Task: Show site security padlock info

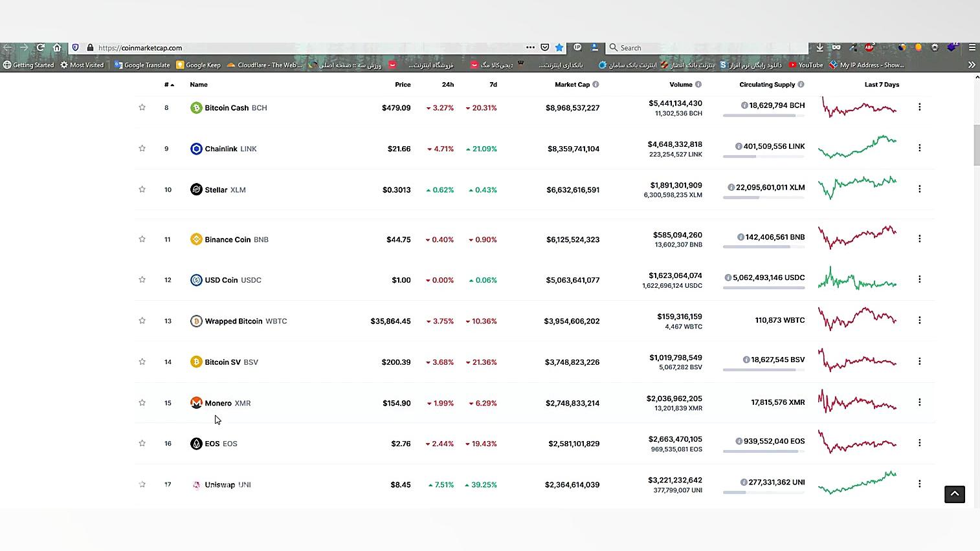Action: [90, 47]
